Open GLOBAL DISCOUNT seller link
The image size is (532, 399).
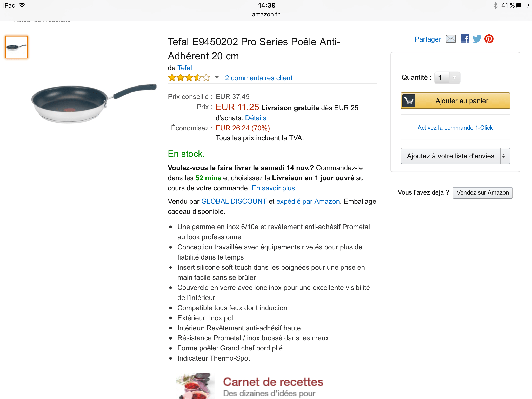click(234, 201)
